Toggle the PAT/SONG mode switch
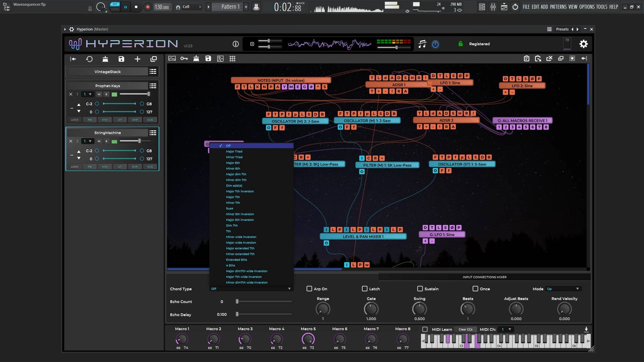Viewport: 644px width, 362px height. click(115, 7)
